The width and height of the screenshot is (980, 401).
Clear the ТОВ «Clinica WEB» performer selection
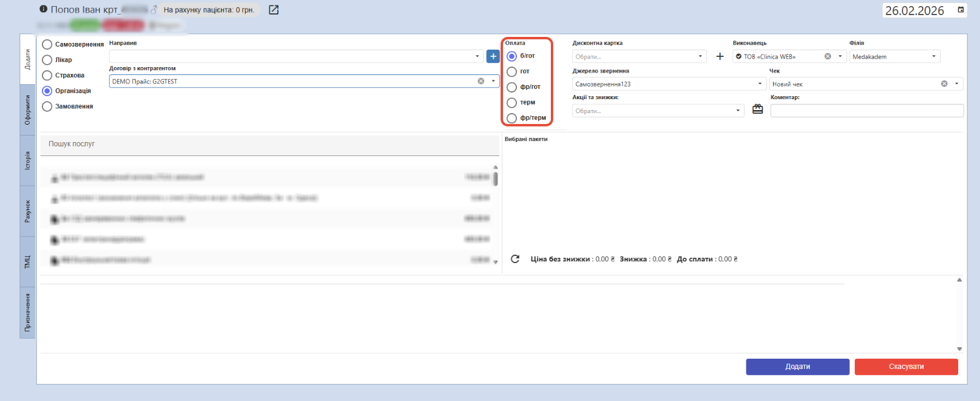(x=827, y=56)
